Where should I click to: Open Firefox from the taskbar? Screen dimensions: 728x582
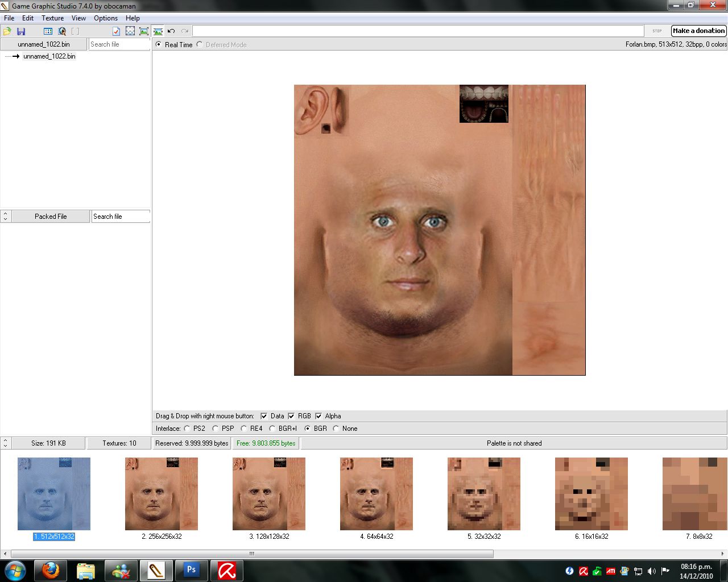51,571
